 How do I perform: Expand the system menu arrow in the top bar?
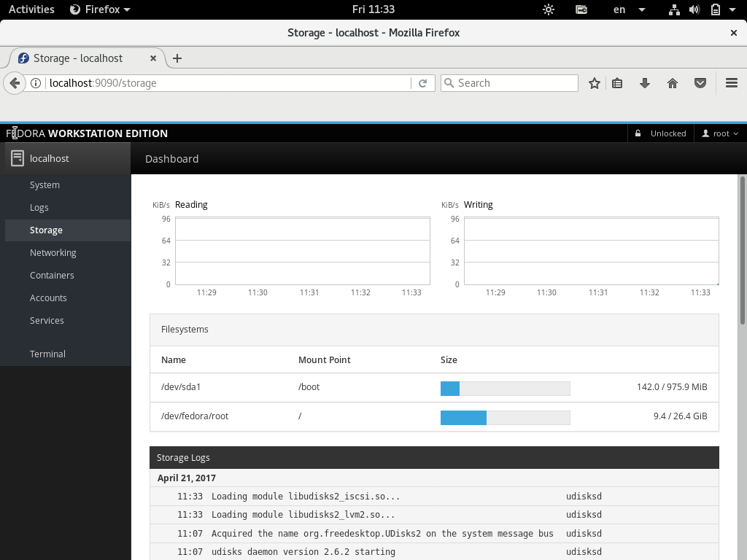732,9
